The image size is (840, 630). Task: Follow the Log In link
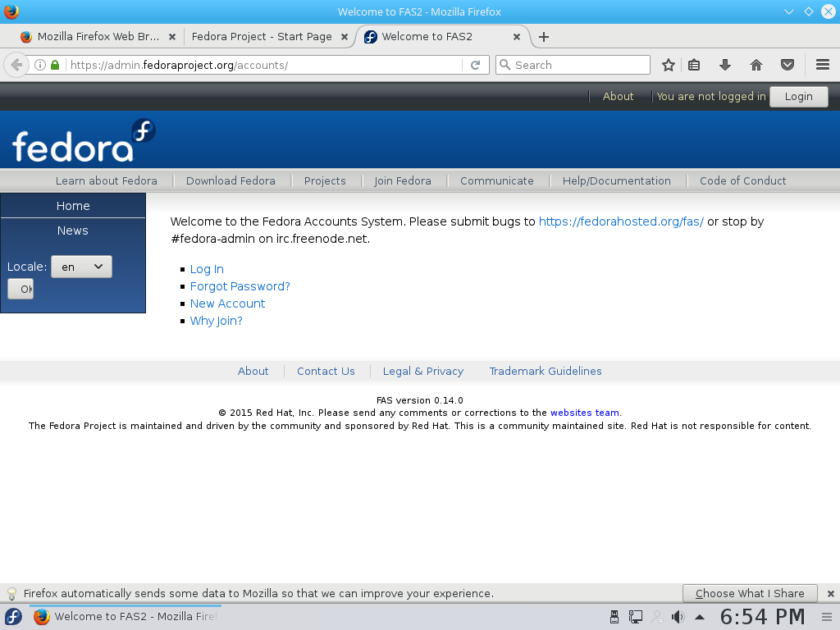coord(207,269)
